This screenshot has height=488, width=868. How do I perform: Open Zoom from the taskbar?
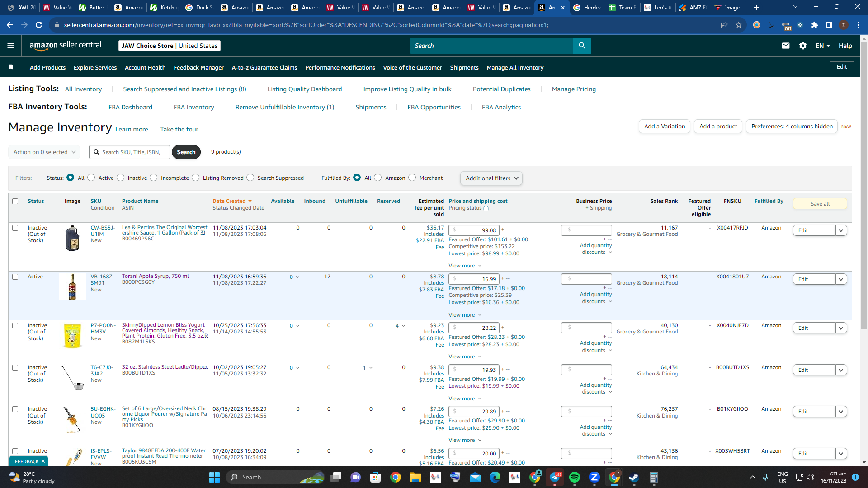click(x=594, y=477)
